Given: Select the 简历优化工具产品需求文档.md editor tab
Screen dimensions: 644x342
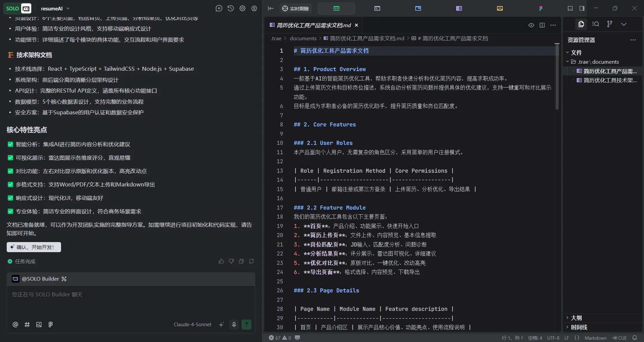Looking at the screenshot, I should click(313, 25).
